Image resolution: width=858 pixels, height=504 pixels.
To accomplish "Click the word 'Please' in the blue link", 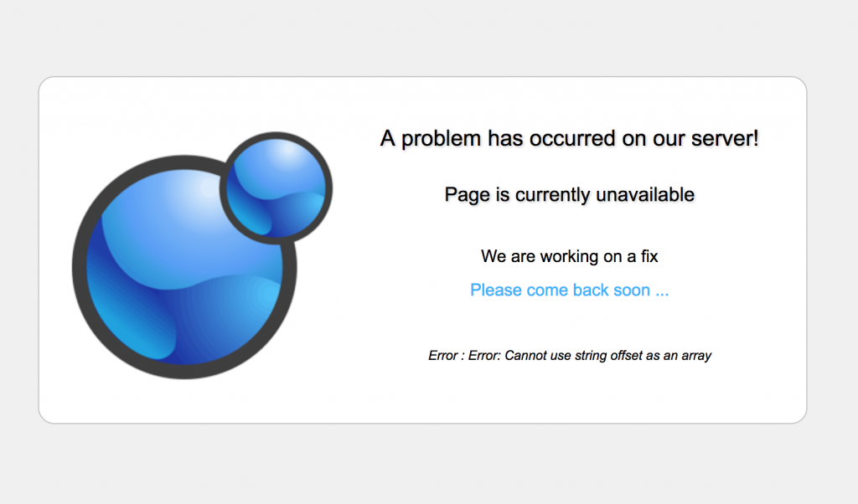I will coord(496,290).
